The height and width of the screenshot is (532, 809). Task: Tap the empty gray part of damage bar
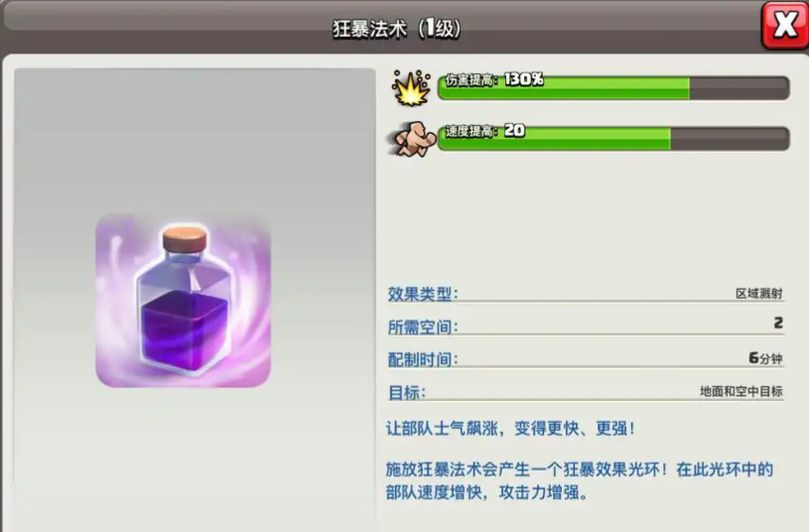[x=739, y=87]
